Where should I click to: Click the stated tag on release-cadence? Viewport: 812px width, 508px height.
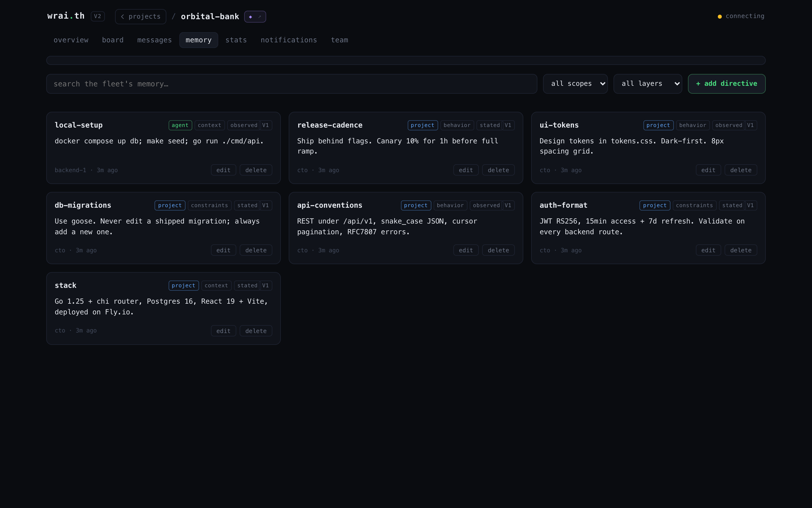[490, 125]
